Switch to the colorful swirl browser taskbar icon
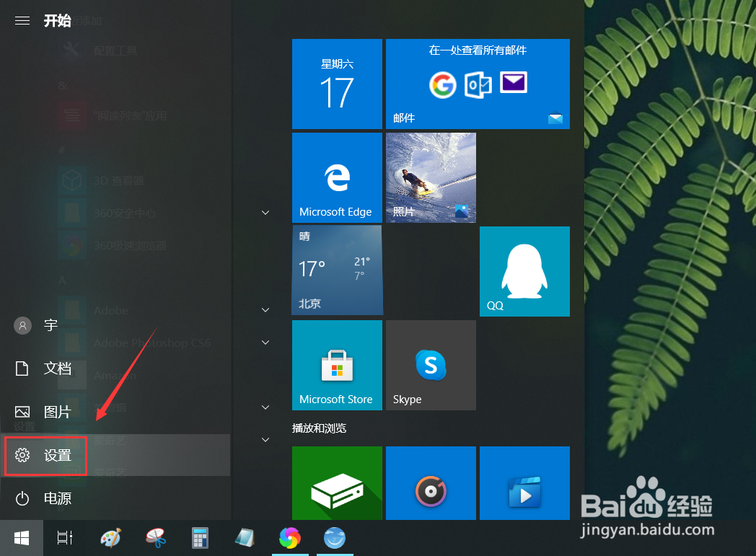The width and height of the screenshot is (756, 556). click(290, 538)
